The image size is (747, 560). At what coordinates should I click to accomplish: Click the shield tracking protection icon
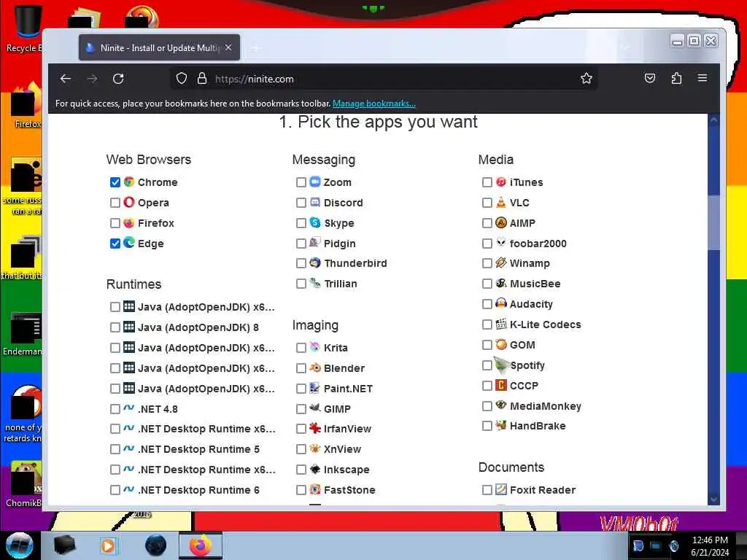[x=182, y=78]
